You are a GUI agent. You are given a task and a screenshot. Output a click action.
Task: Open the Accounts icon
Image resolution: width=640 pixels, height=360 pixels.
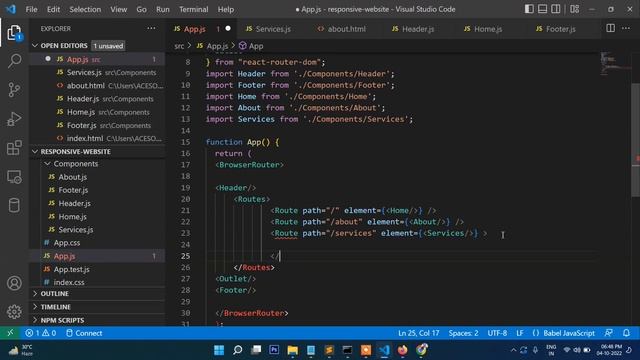(14, 283)
